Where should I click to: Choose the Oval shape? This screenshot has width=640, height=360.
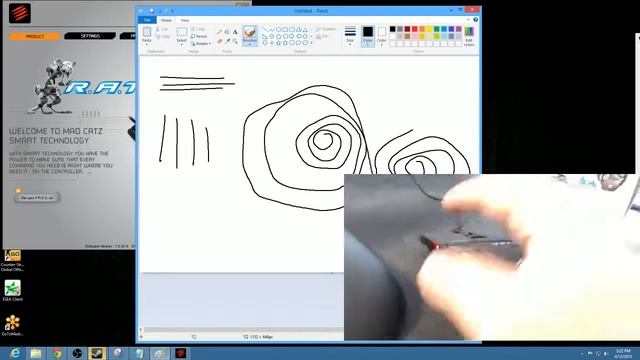click(x=278, y=30)
